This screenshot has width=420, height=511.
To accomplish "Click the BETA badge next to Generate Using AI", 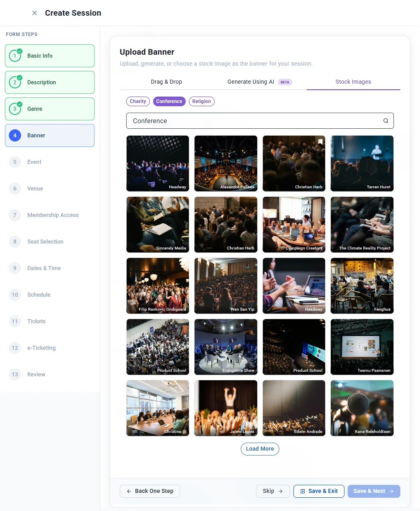I will (285, 82).
